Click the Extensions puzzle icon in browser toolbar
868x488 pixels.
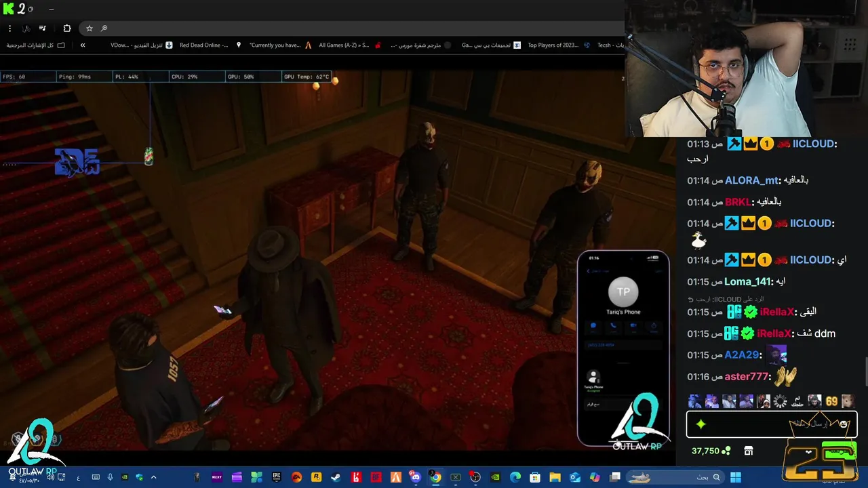(x=66, y=28)
